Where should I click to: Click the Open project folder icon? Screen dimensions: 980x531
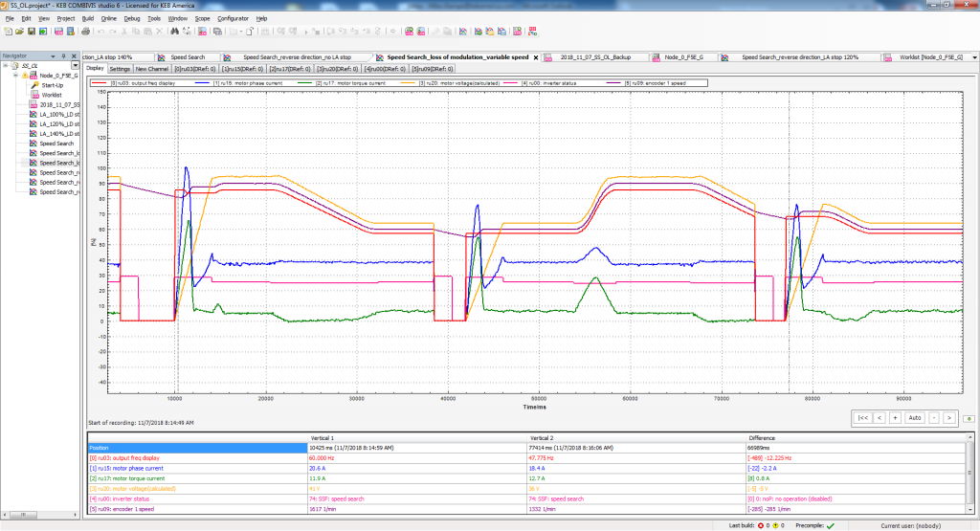pos(19,32)
